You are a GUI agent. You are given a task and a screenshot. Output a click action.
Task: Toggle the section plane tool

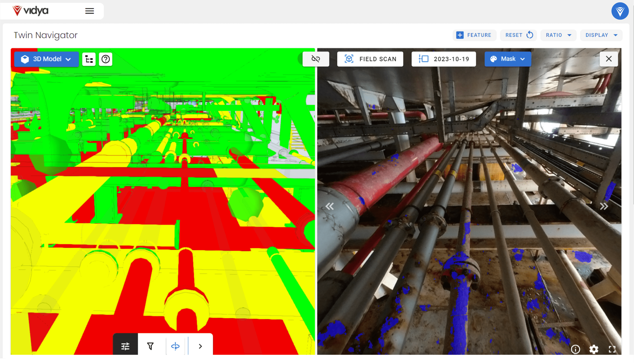[x=175, y=346]
